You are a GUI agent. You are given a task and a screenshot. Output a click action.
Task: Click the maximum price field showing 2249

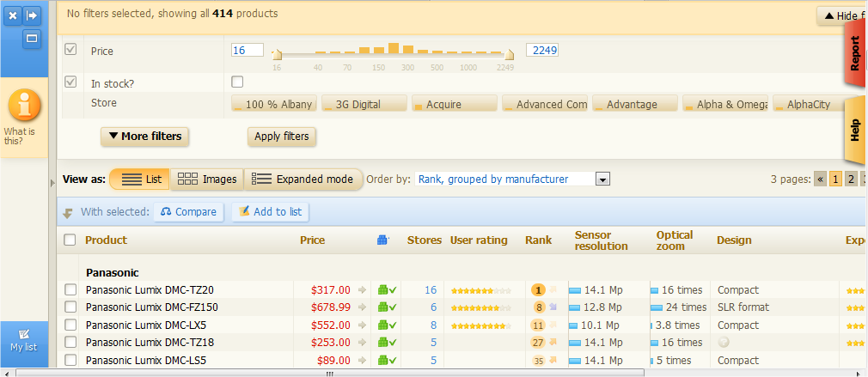point(542,51)
